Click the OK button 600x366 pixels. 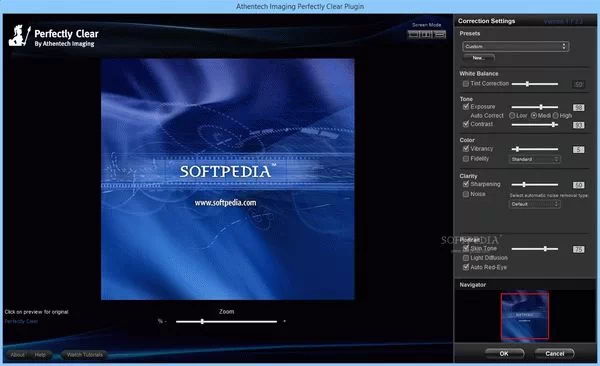pos(504,353)
